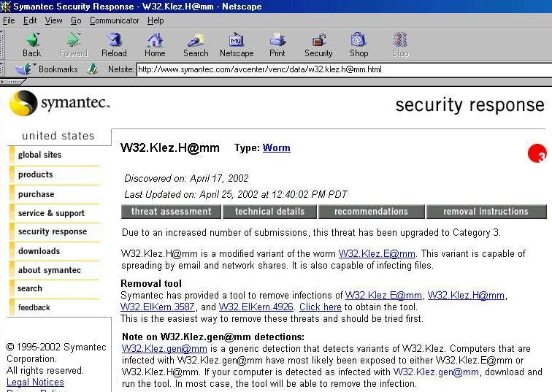552x392 pixels.
Task: Open the File menu
Action: point(9,20)
